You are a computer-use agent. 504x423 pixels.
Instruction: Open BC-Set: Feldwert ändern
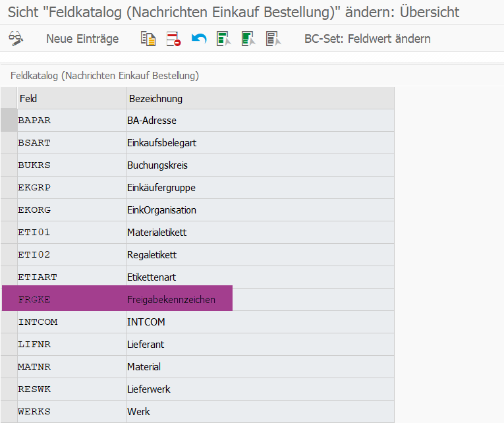coord(368,39)
